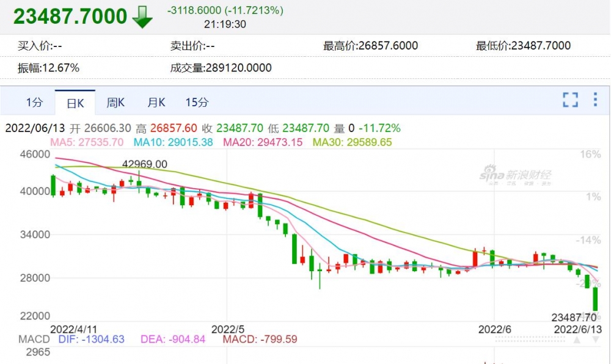Click the 2022/6/13 date axis label
611x364 pixels.
tap(578, 329)
